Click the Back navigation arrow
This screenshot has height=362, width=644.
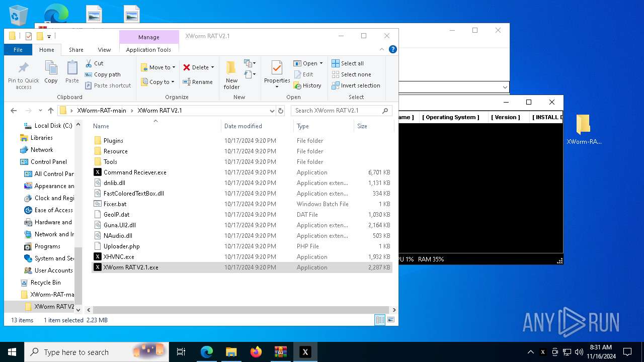coord(14,111)
